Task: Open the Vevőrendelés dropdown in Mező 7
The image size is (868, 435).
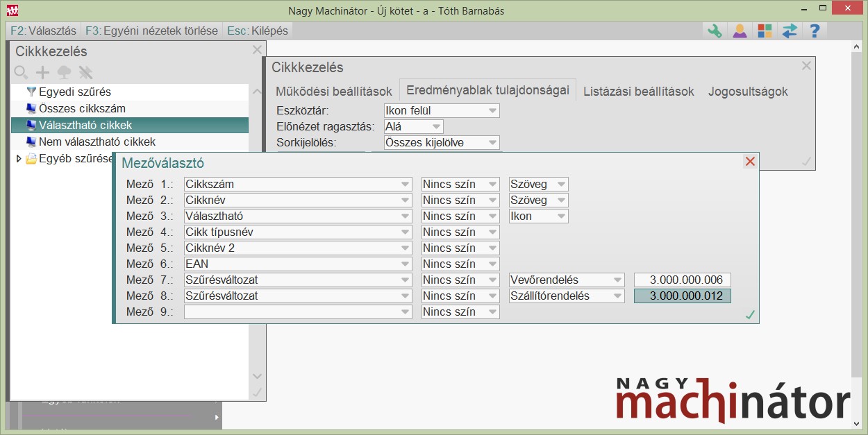Action: coord(567,280)
